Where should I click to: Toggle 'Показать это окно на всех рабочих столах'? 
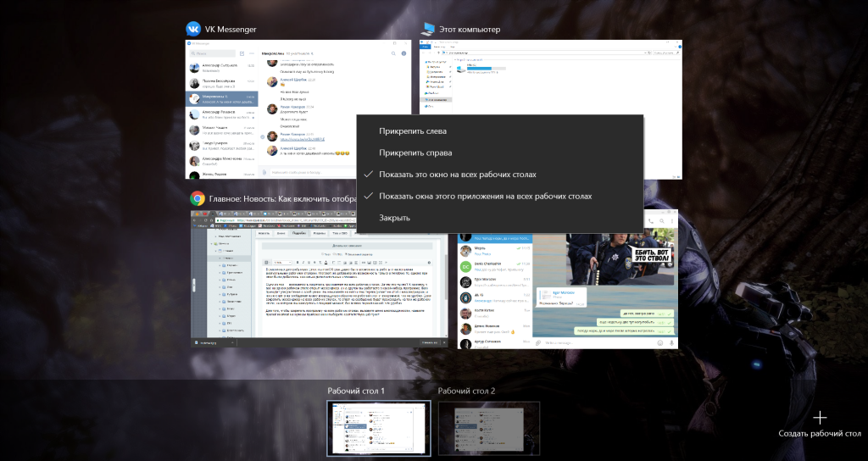(x=458, y=175)
